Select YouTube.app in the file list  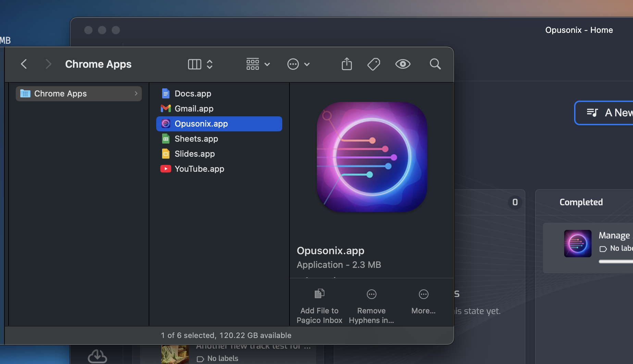(x=219, y=169)
